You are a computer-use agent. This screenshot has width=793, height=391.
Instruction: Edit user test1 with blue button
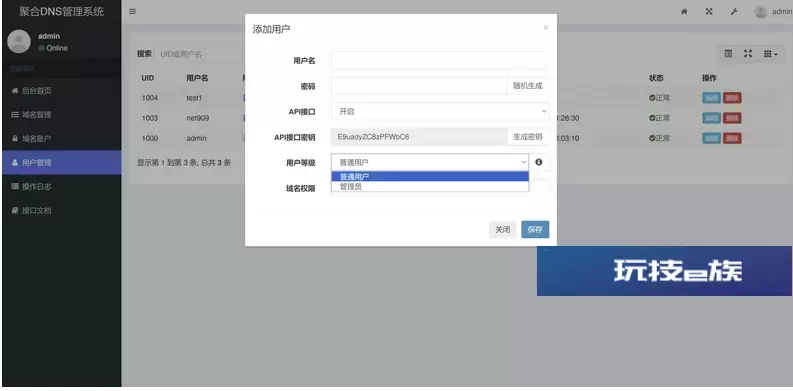point(711,98)
